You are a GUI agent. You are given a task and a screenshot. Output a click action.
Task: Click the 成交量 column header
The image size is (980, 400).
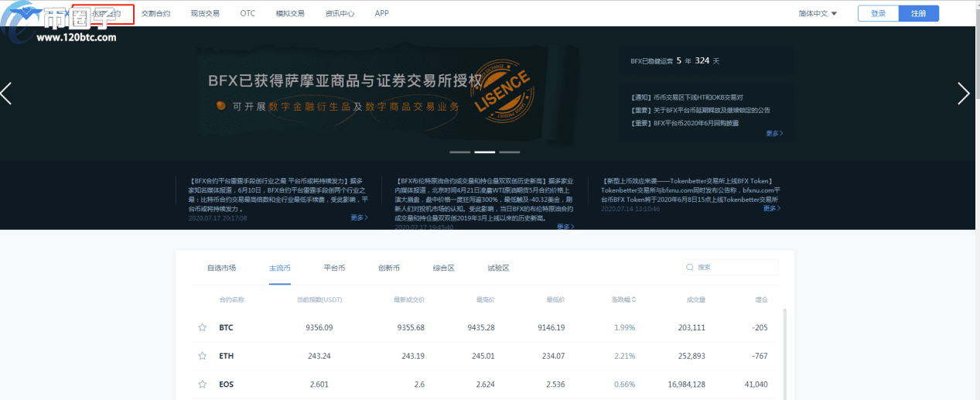point(696,299)
